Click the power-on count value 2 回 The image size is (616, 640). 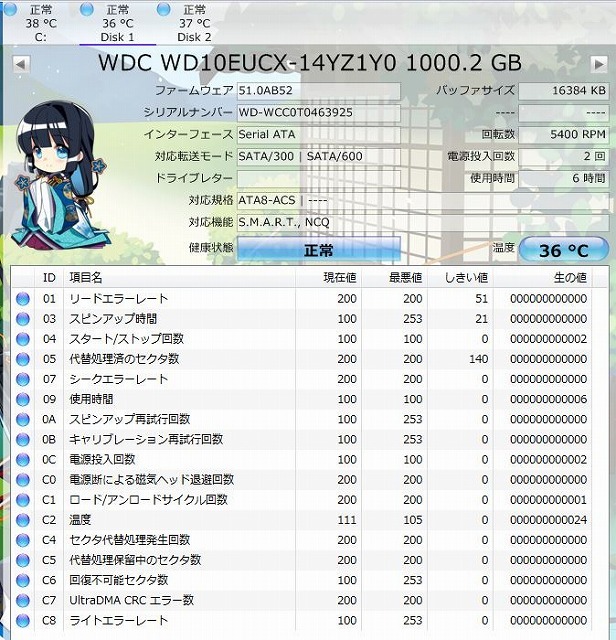pos(563,157)
